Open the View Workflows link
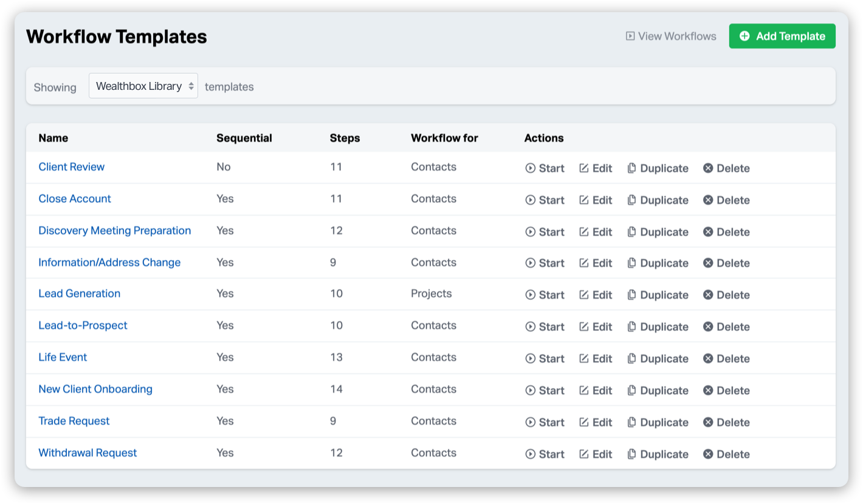 click(671, 36)
